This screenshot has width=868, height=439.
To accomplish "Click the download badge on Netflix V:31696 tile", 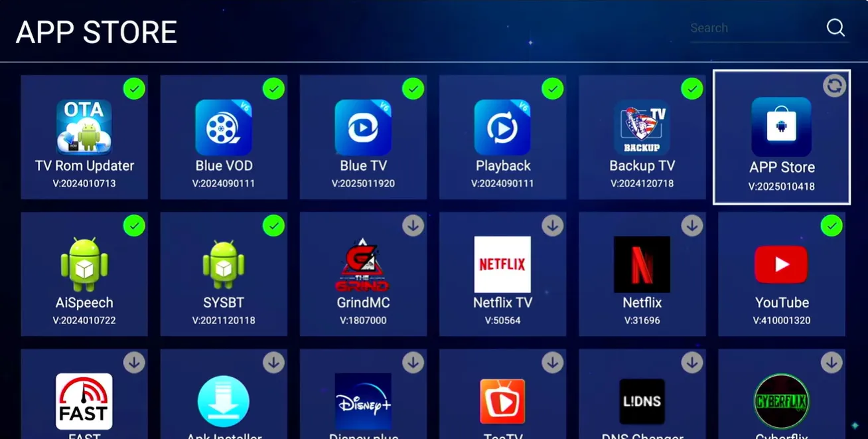I will (692, 226).
